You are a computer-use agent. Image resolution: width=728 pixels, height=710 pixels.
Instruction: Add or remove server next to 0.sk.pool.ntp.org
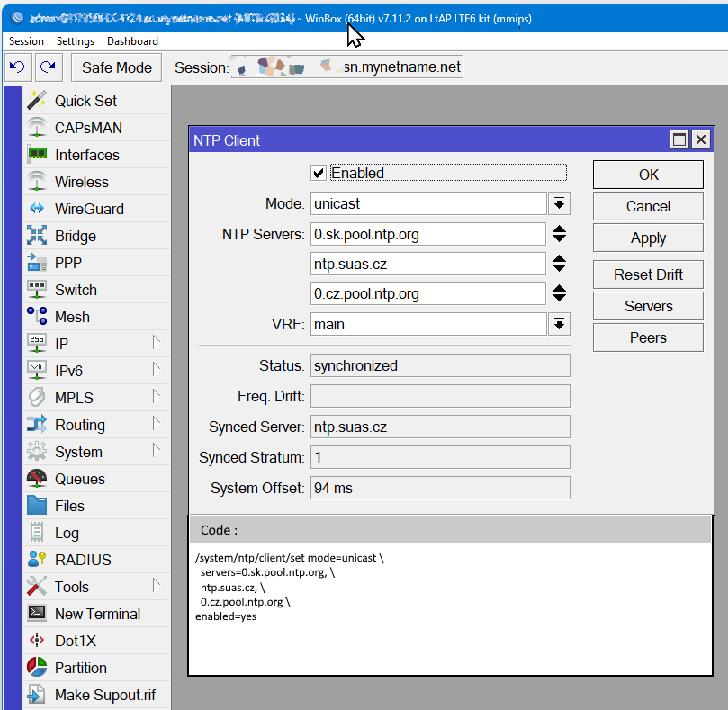coord(559,234)
